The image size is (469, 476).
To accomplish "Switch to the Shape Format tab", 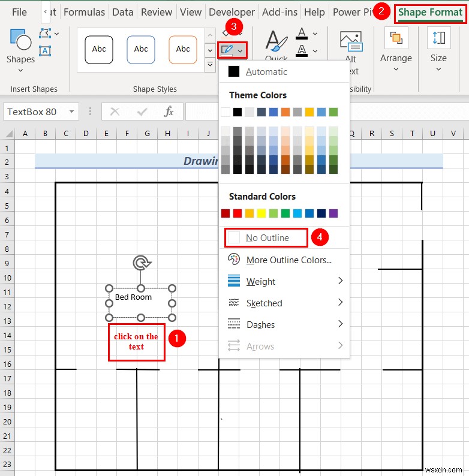I will 430,13.
